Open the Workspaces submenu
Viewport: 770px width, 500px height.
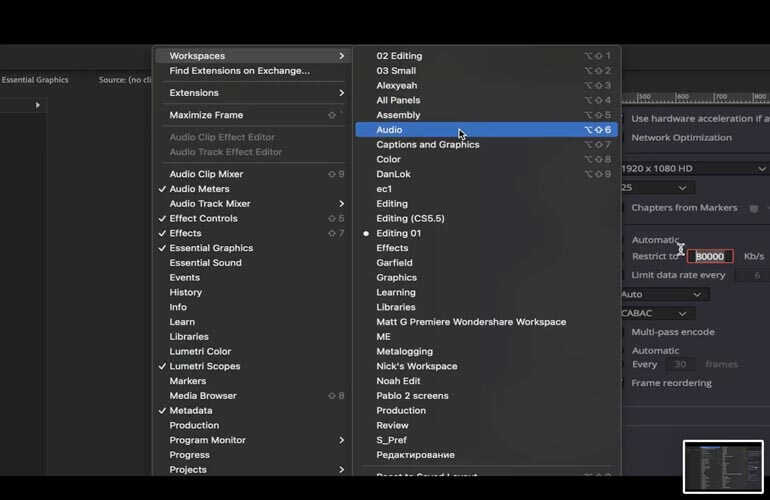coord(253,56)
